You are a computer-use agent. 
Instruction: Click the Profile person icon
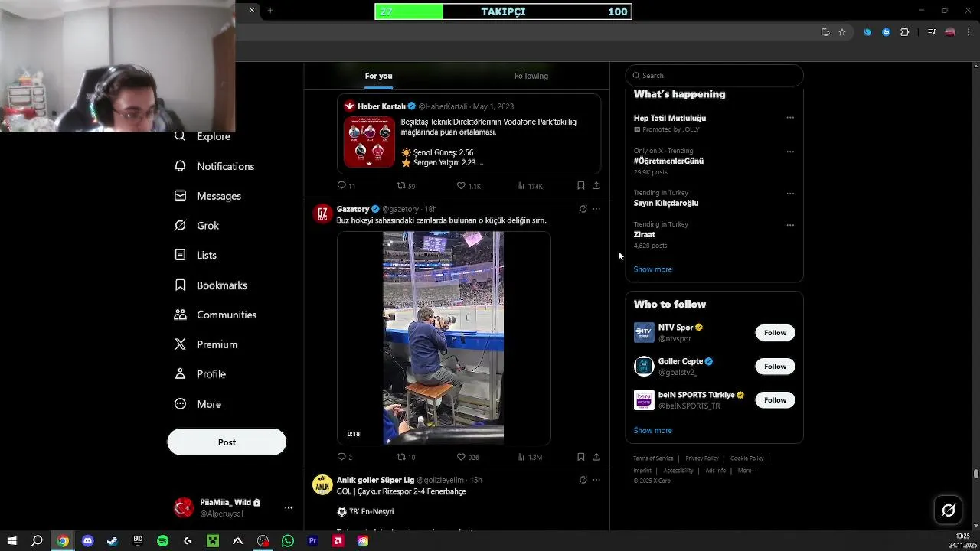point(180,374)
